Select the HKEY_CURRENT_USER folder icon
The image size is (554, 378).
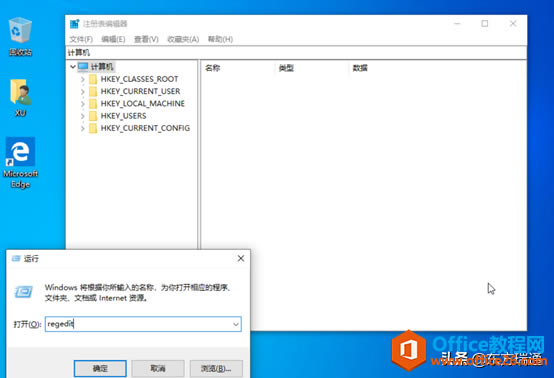[93, 91]
